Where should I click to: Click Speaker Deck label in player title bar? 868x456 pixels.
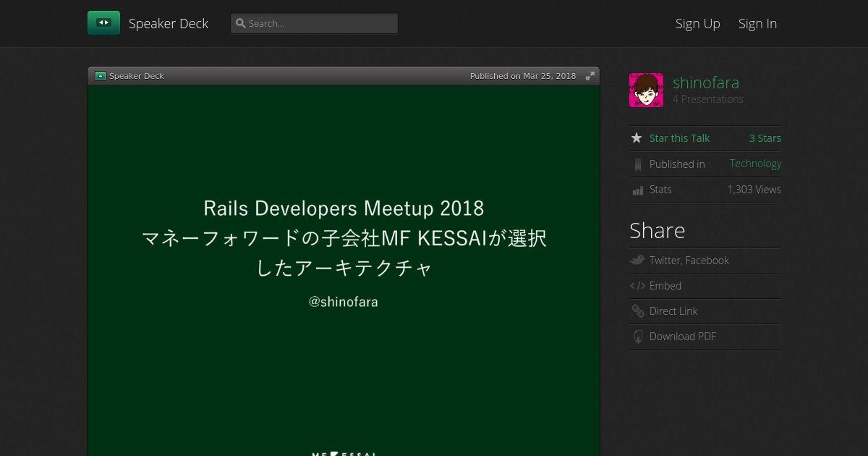pos(137,76)
